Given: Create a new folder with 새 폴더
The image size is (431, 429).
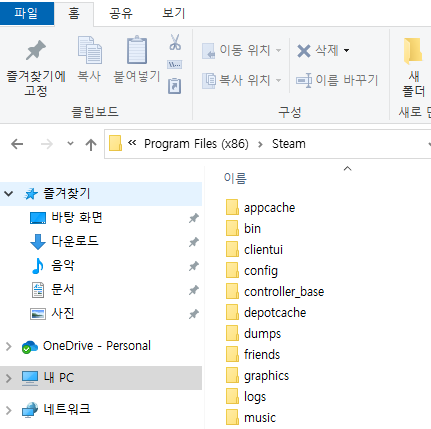Looking at the screenshot, I should (413, 68).
